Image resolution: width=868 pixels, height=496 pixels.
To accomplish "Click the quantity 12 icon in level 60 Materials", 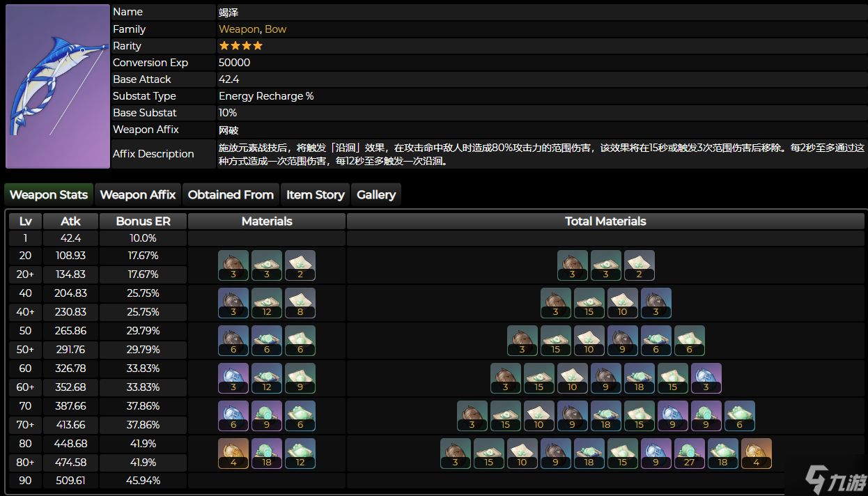I will point(267,378).
